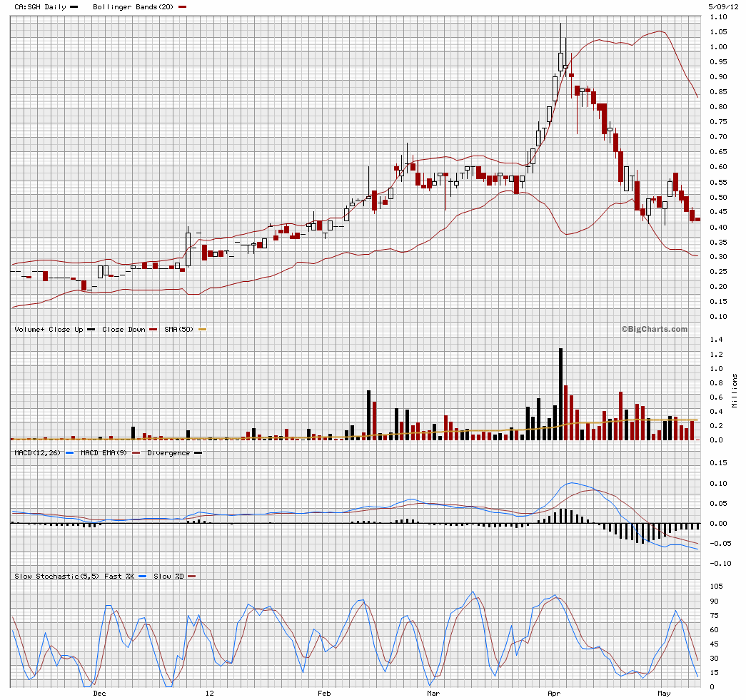The height and width of the screenshot is (700, 746).
Task: Open the BigCharts.com watermark link
Action: point(654,329)
